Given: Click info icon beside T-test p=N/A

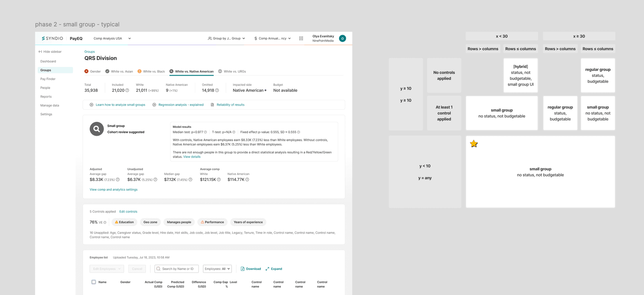Looking at the screenshot, I should pyautogui.click(x=234, y=132).
